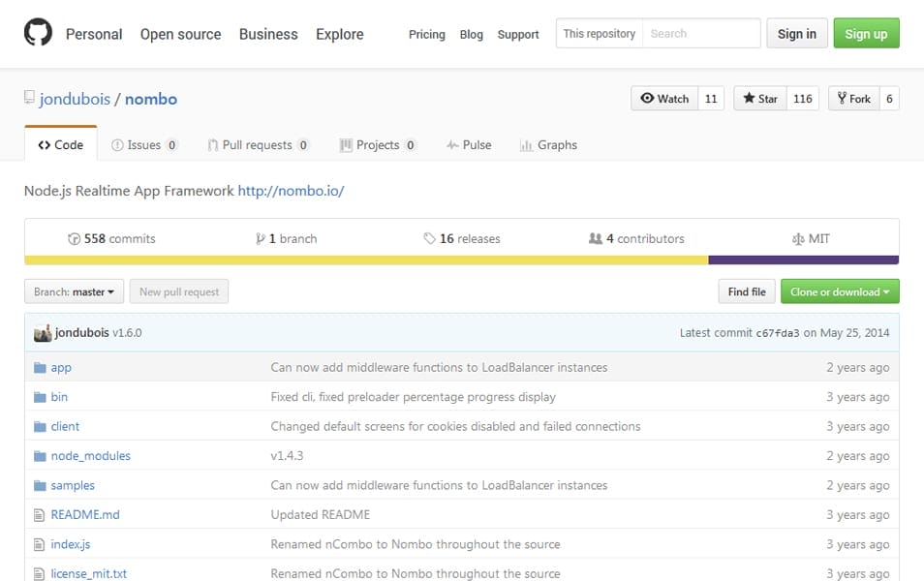The height and width of the screenshot is (581, 924).
Task: Click the releases tag icon
Action: (429, 239)
